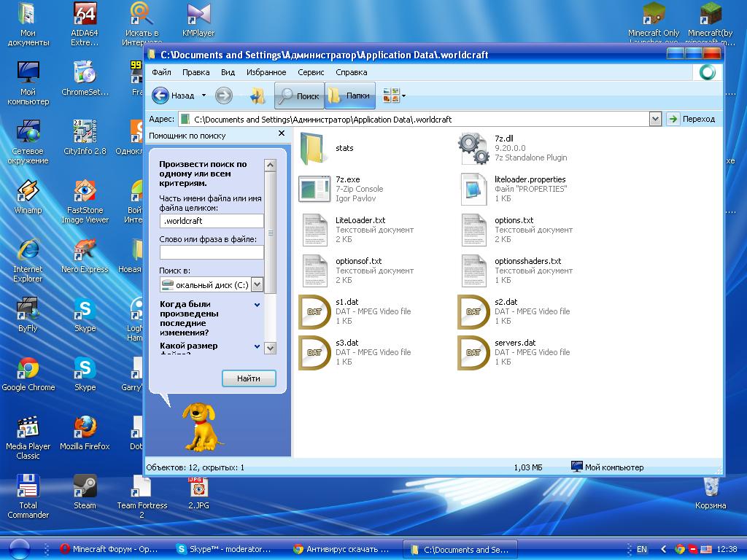Click search pane scrollbar down arrow

click(270, 349)
